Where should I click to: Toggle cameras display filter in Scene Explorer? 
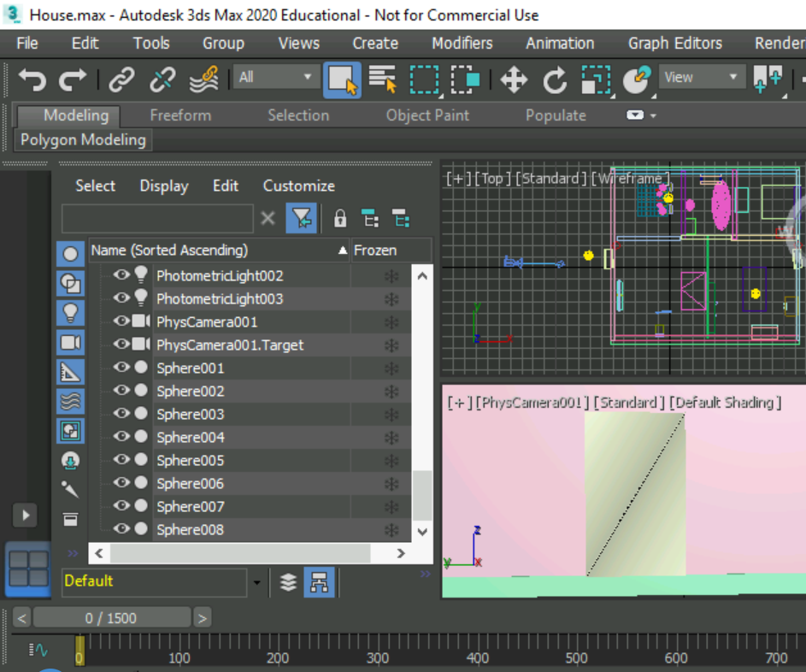(x=70, y=342)
